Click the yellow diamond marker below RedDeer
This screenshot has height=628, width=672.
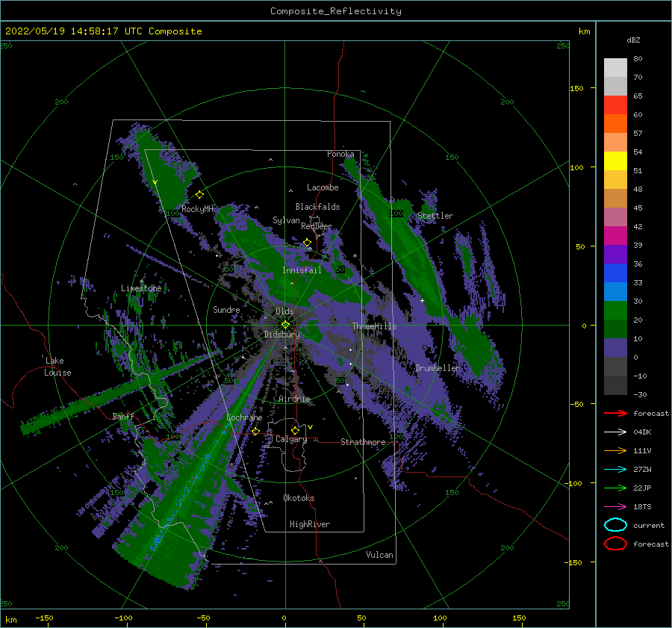coord(307,243)
